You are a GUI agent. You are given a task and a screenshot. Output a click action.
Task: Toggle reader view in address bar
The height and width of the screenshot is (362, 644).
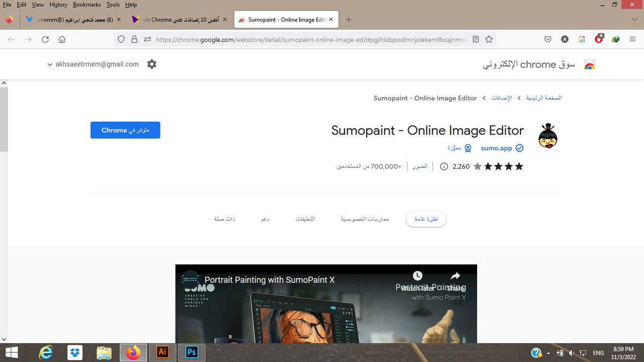475,39
